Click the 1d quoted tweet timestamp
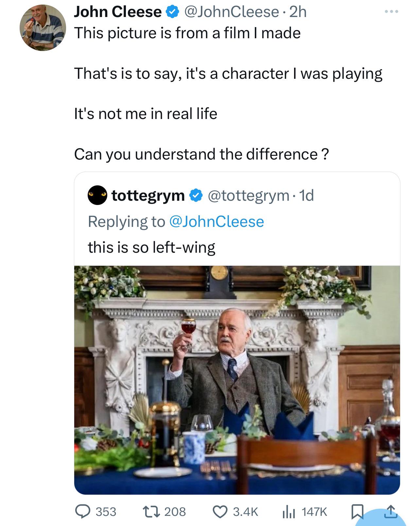420x526 pixels. pyautogui.click(x=306, y=195)
